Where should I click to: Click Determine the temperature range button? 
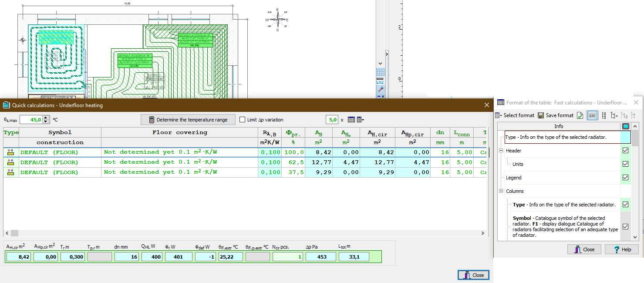tap(188, 120)
